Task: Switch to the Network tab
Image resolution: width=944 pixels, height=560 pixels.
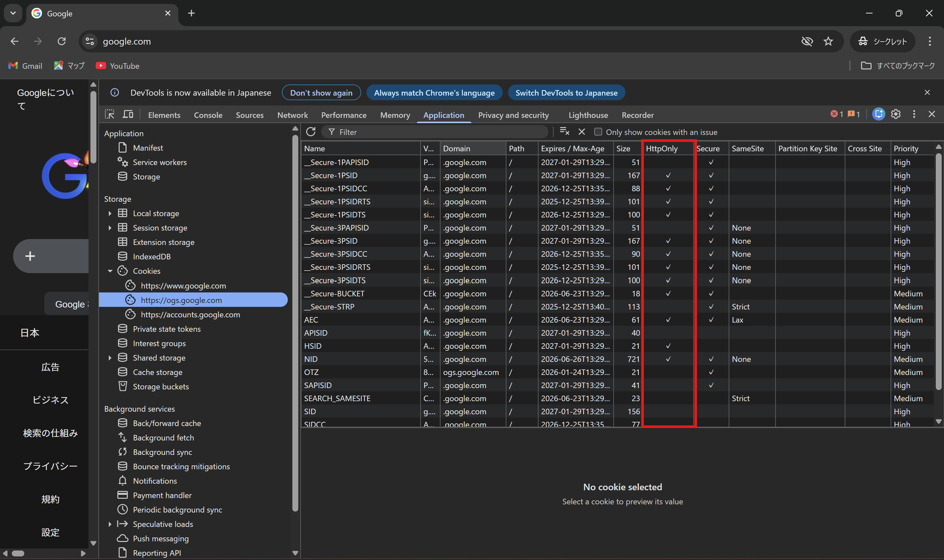Action: click(292, 115)
